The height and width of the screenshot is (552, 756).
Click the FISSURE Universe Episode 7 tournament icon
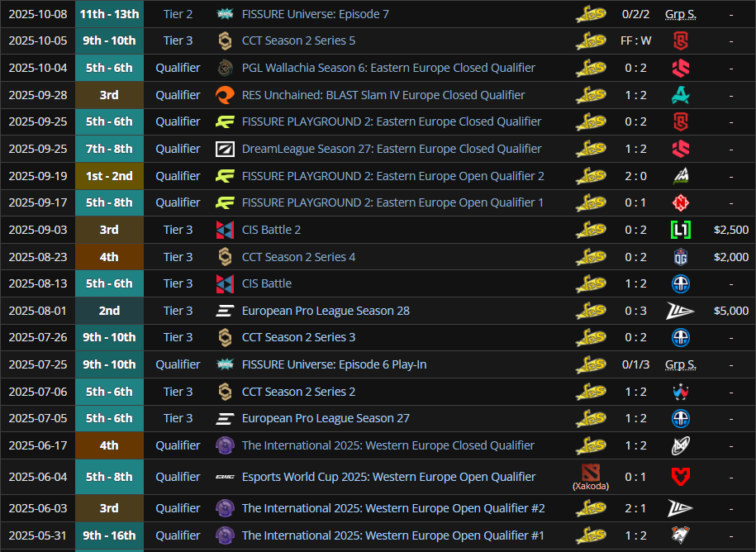point(225,14)
